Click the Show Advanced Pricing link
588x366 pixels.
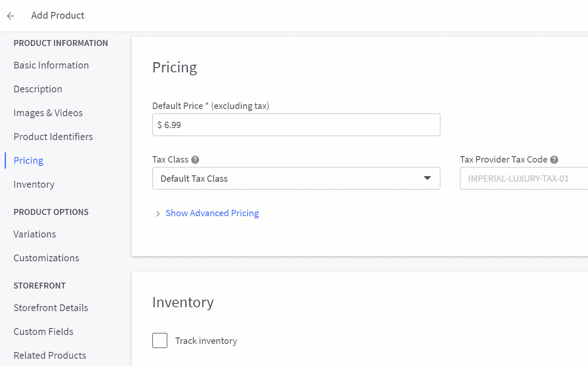coord(212,213)
